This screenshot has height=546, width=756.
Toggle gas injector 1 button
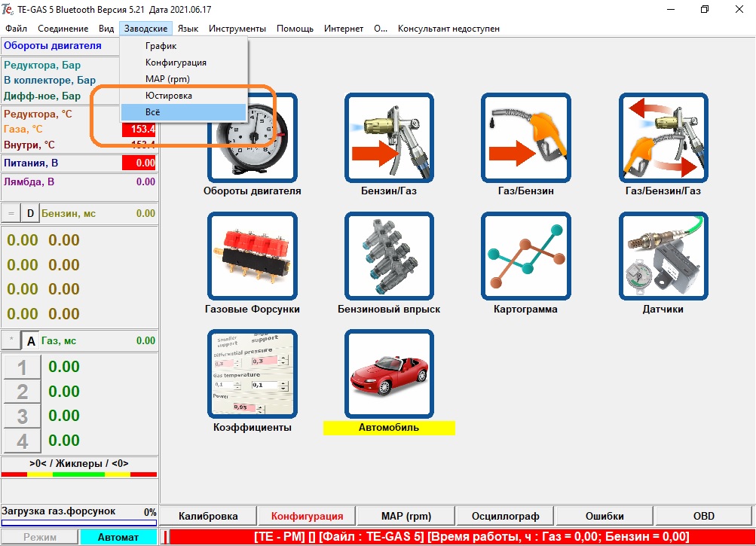click(x=22, y=368)
